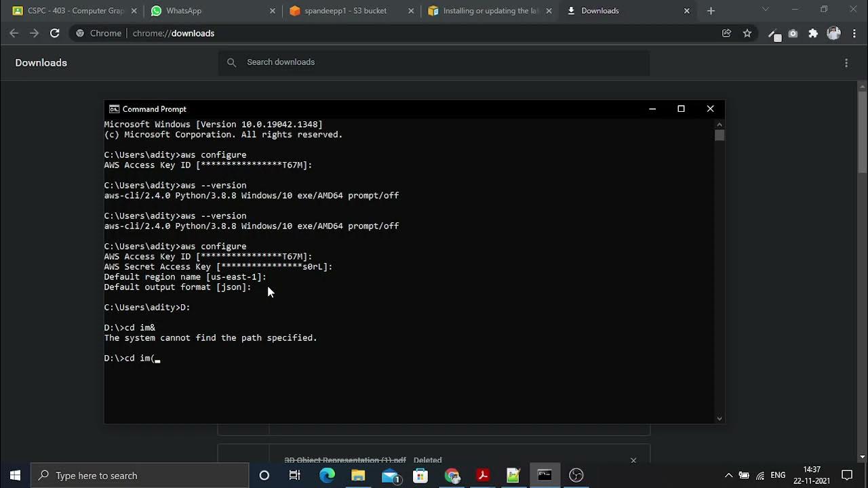Open Cortana circle on taskbar
The image size is (868, 488).
point(264,475)
